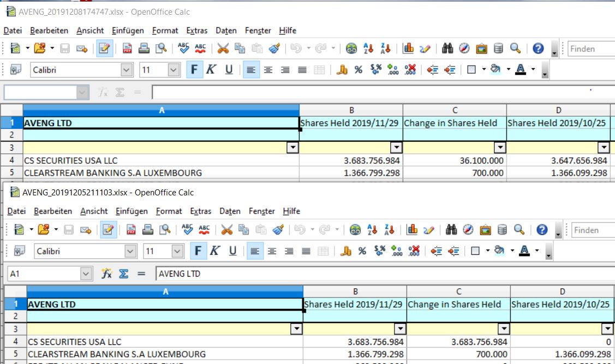
Task: Toggle bold formatting in the lower window
Action: 198,251
